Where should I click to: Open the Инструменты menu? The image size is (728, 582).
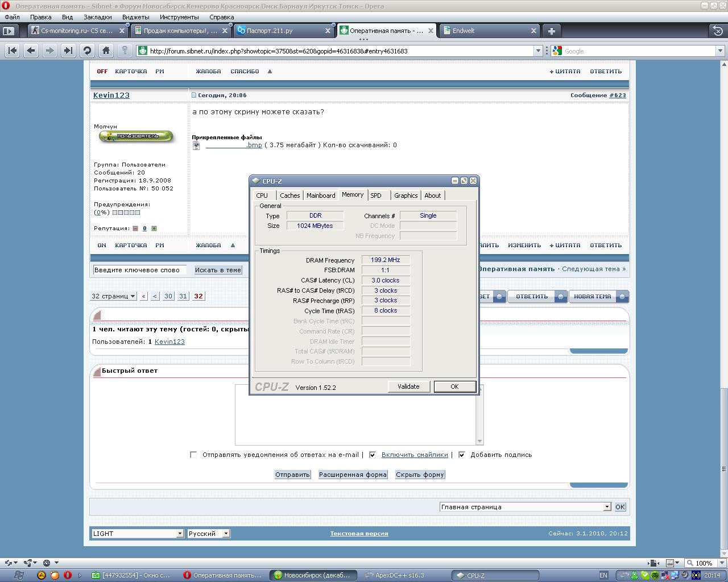point(179,17)
